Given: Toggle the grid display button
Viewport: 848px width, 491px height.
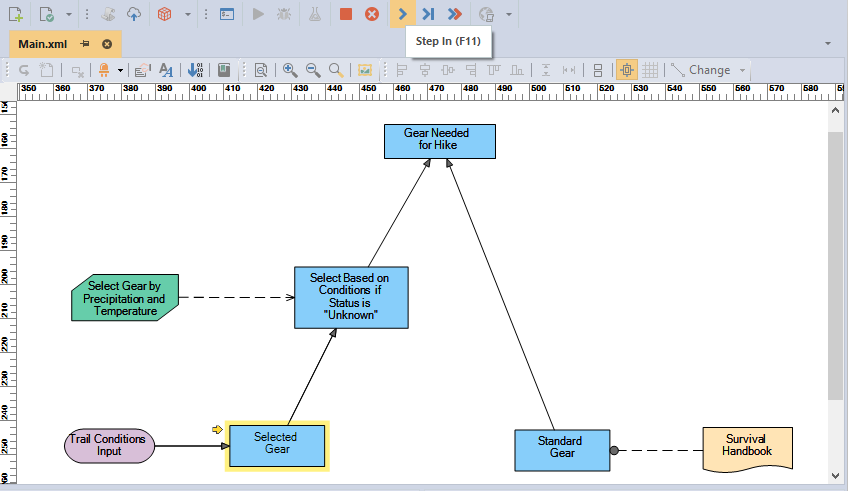Looking at the screenshot, I should point(650,70).
